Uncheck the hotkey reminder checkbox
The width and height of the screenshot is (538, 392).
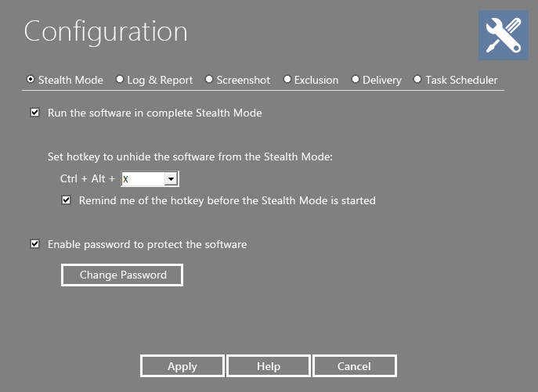67,200
